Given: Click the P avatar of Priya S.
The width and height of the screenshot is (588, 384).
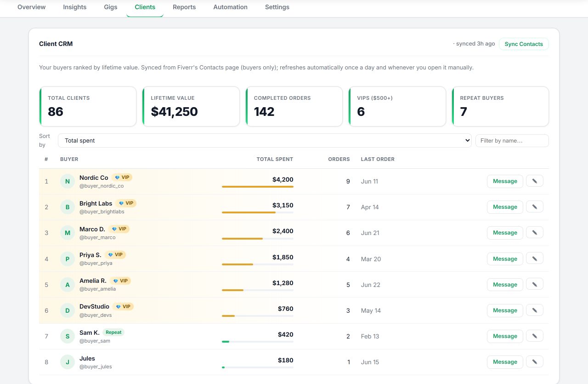Looking at the screenshot, I should click(68, 259).
